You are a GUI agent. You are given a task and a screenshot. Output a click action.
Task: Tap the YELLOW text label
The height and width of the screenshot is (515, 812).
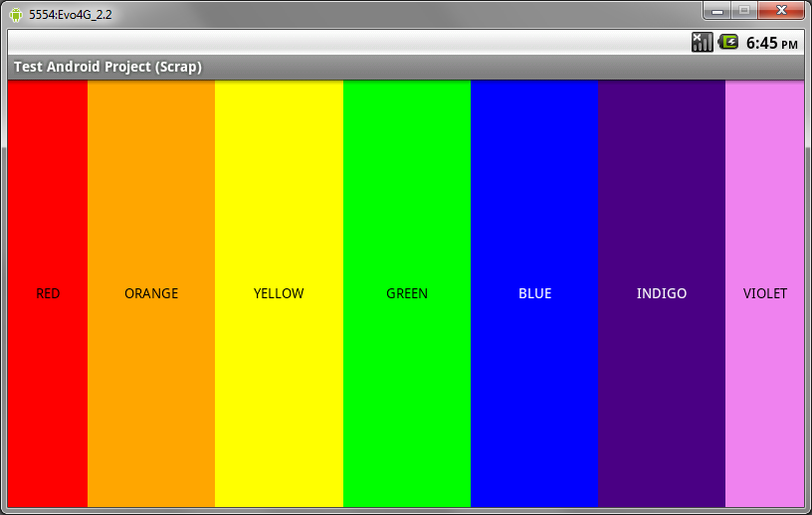(x=279, y=293)
